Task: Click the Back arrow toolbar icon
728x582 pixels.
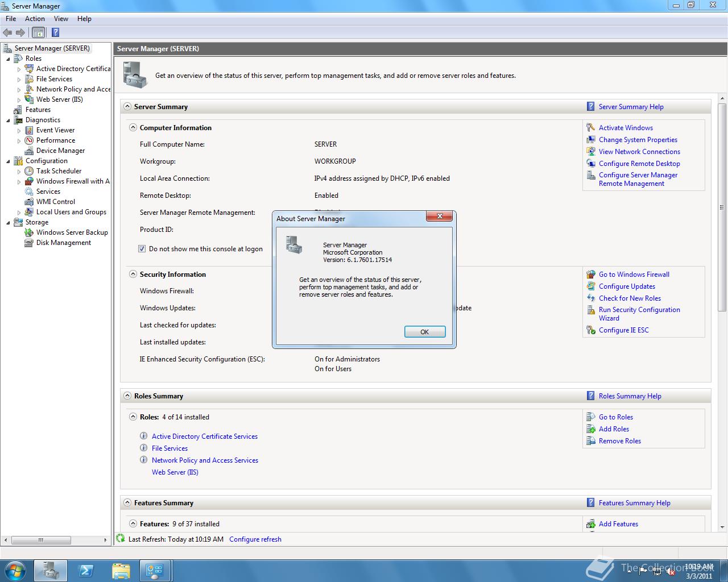Action: [7, 32]
